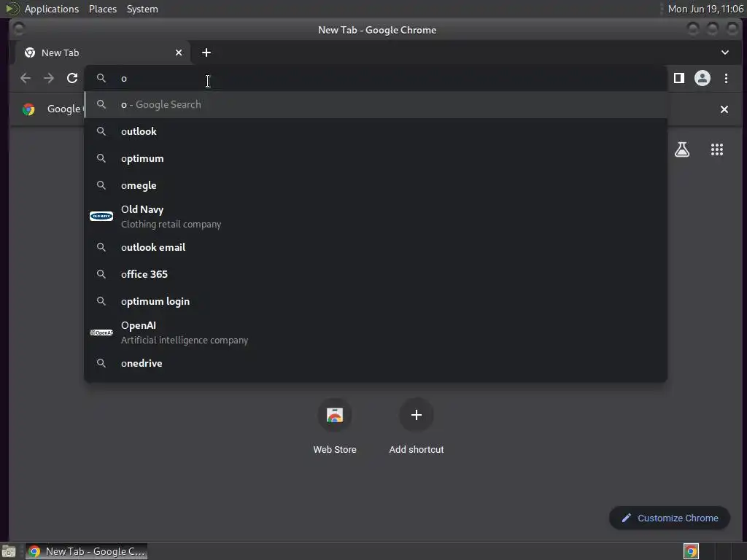Screen dimensions: 747x560
Task: Click the Web Store shortcut icon
Action: point(335,415)
